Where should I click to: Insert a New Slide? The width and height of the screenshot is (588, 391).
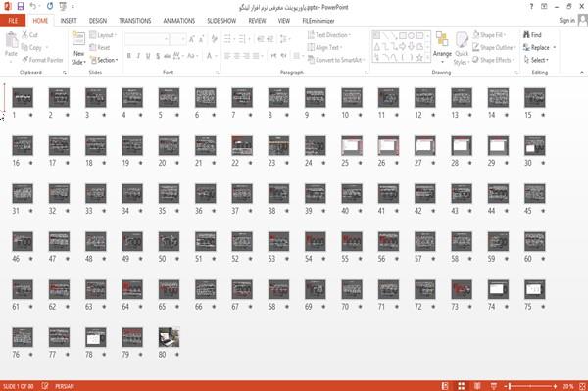(78, 49)
